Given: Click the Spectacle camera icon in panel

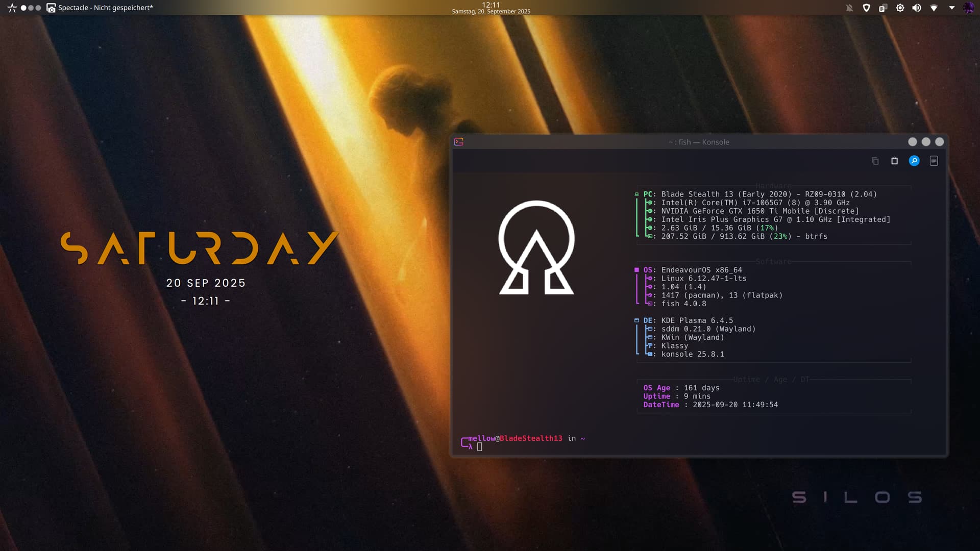Looking at the screenshot, I should 51,8.
